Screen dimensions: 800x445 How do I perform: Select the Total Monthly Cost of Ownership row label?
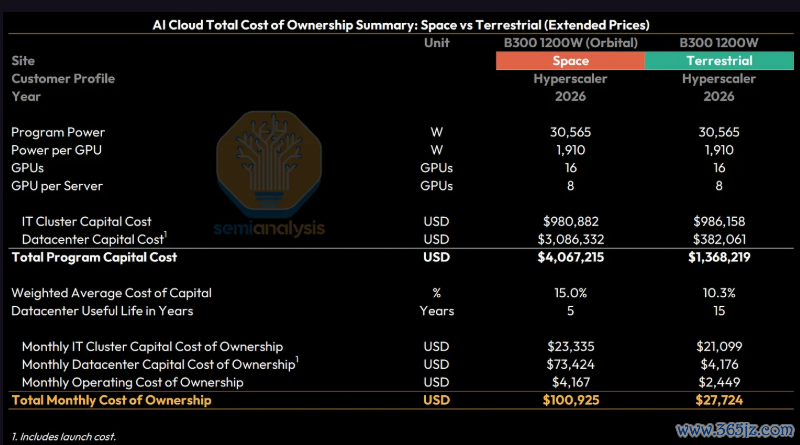click(111, 400)
